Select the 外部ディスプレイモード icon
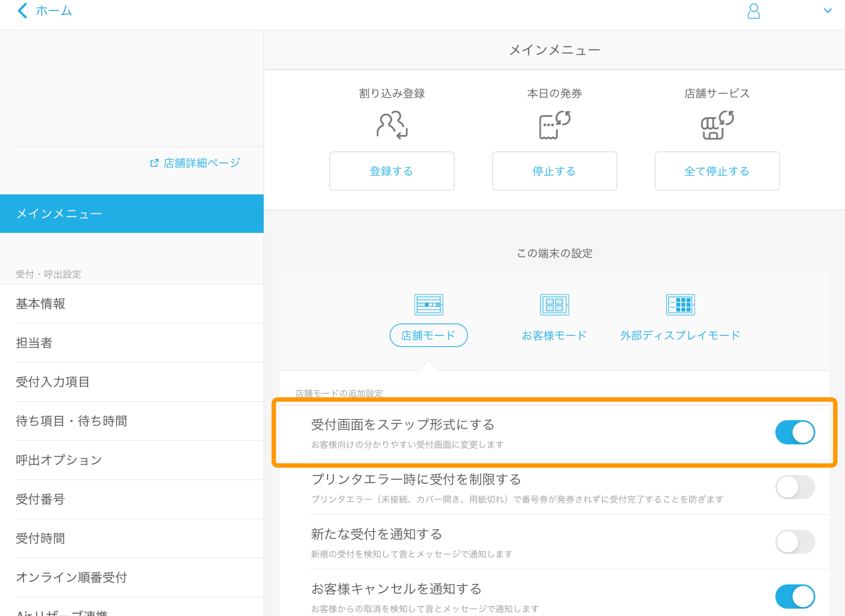 (680, 304)
